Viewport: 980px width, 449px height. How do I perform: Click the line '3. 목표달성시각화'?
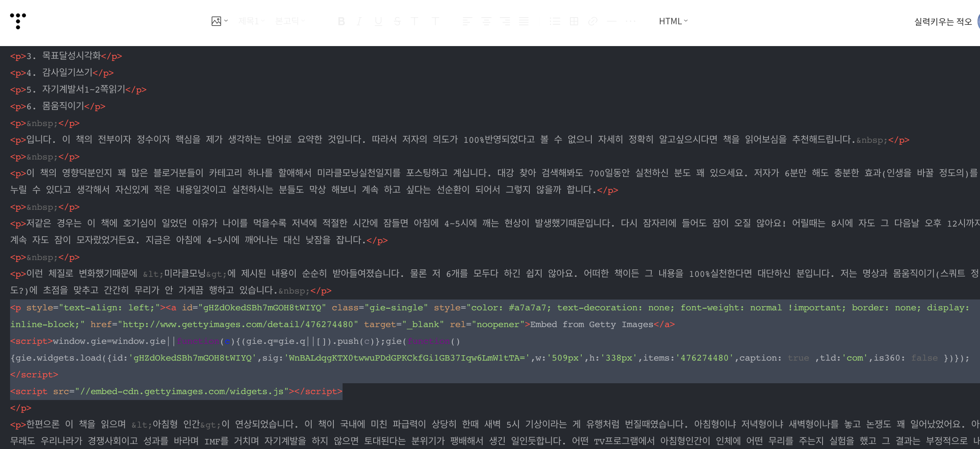[66, 56]
